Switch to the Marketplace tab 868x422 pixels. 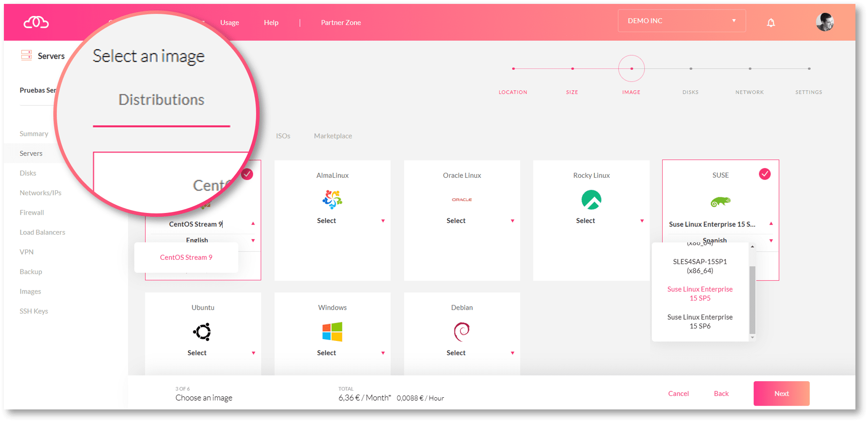click(x=333, y=136)
